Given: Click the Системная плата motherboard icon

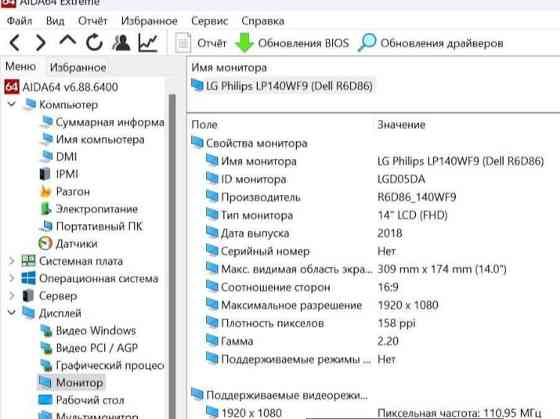Looking at the screenshot, I should point(29,261).
